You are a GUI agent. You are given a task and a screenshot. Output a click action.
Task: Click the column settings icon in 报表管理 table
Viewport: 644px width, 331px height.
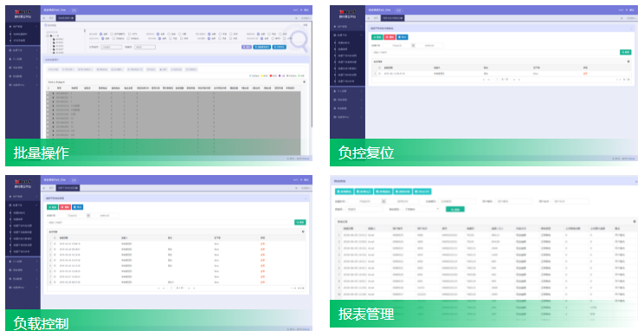(x=634, y=222)
